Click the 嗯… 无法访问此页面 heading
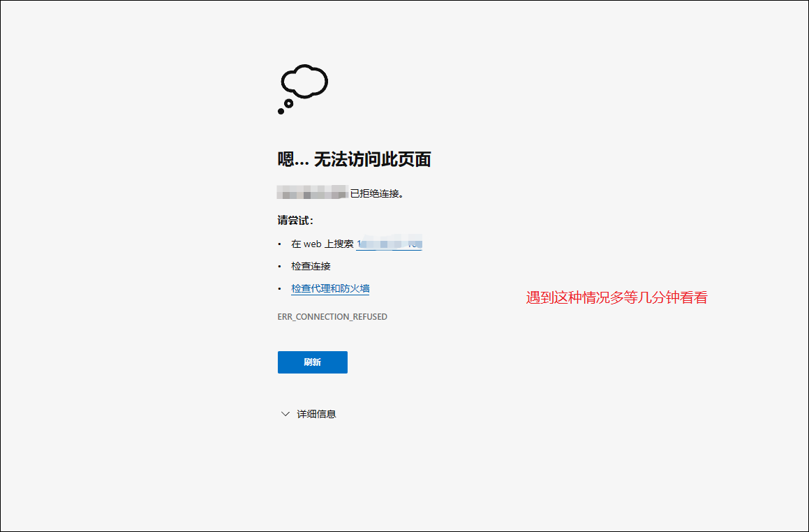The height and width of the screenshot is (532, 809). pos(354,160)
